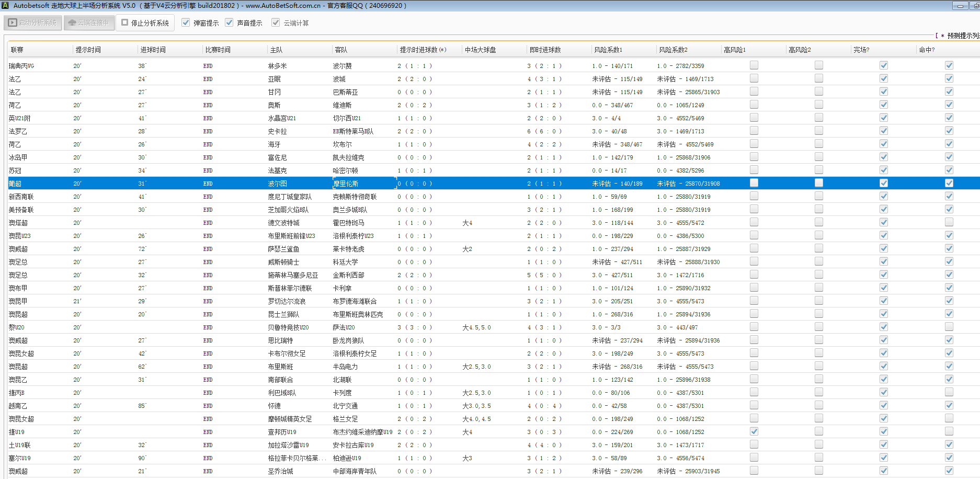Click the play icon on 启动分析系统

pos(13,23)
